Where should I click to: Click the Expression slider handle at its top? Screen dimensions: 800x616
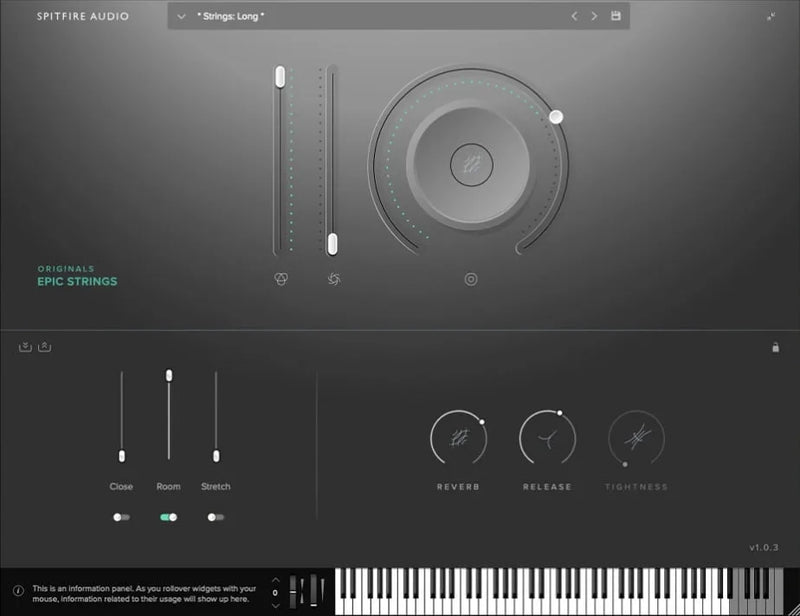click(280, 76)
